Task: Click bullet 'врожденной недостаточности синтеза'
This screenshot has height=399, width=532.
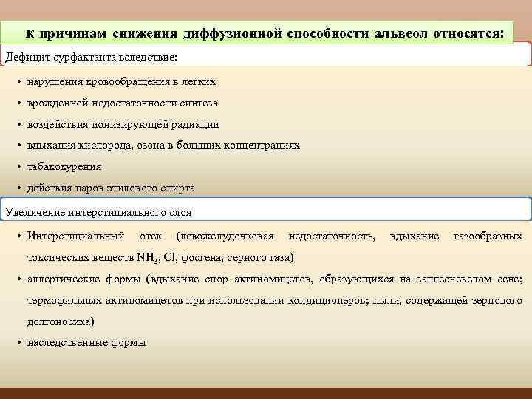Action: point(123,103)
